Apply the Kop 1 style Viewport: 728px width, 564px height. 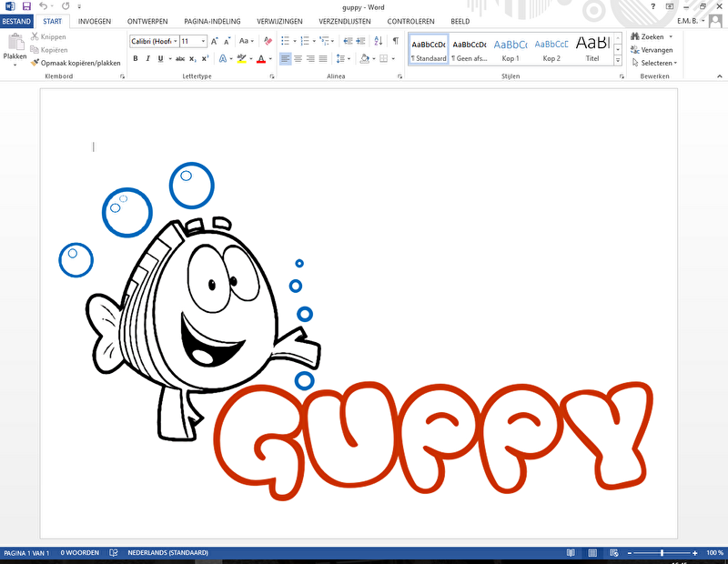[x=511, y=50]
